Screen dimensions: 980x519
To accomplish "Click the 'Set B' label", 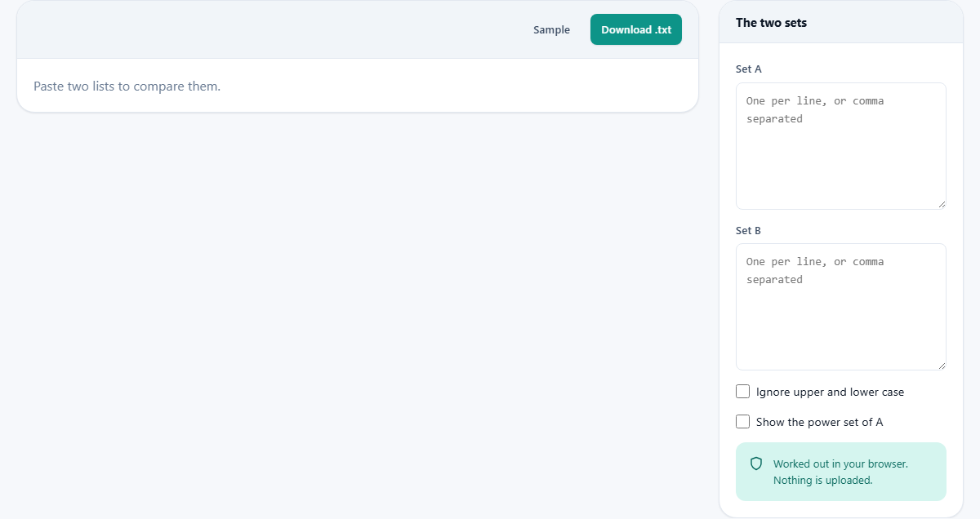I will pos(749,231).
